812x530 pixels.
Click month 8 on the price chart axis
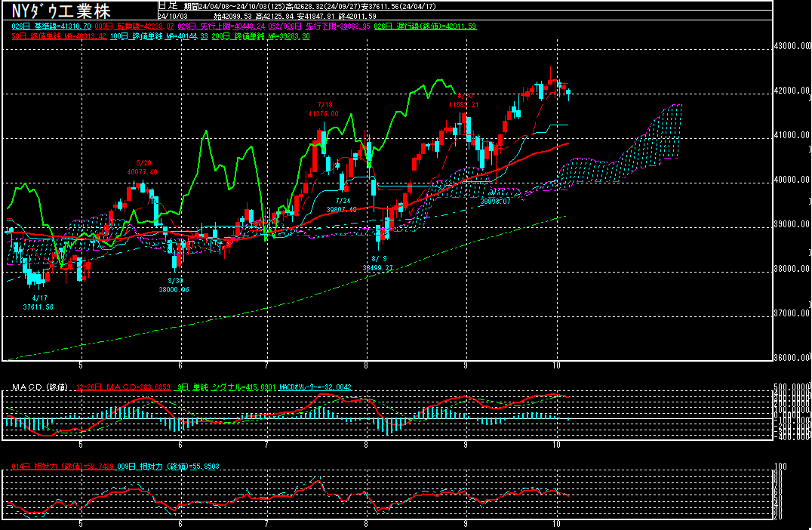[366, 365]
